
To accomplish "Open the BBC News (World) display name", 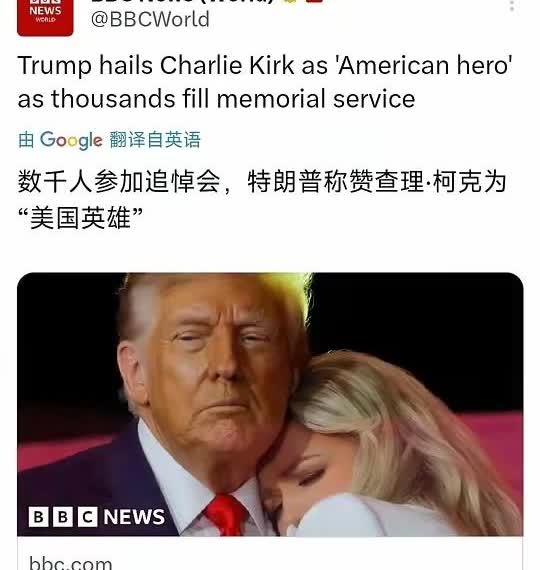I will click(182, 2).
